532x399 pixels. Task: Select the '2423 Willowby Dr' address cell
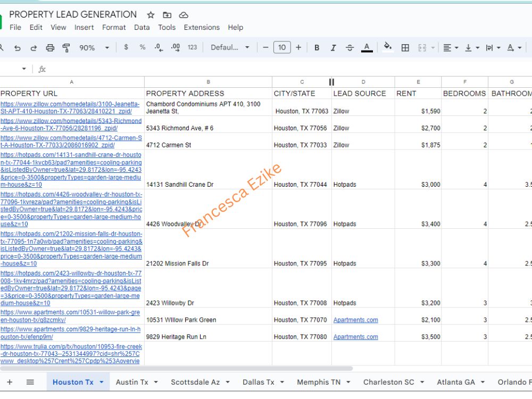[208, 288]
